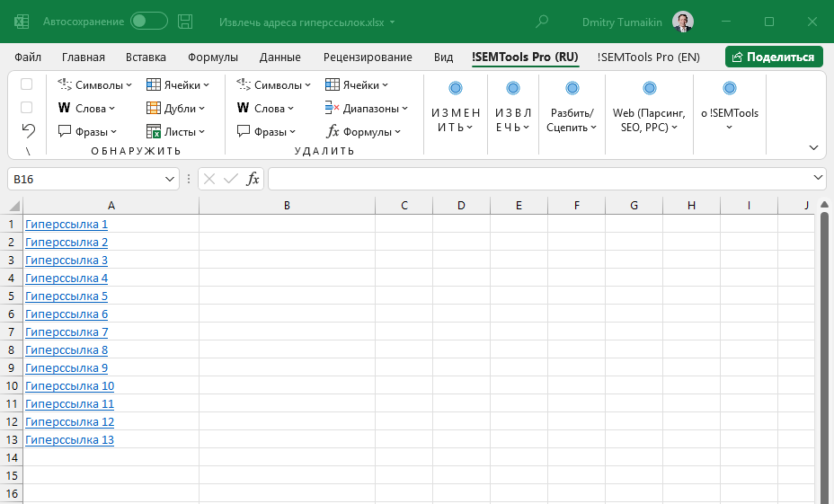Click the vertical scrollbar thumb
The width and height of the screenshot is (834, 504).
click(824, 356)
